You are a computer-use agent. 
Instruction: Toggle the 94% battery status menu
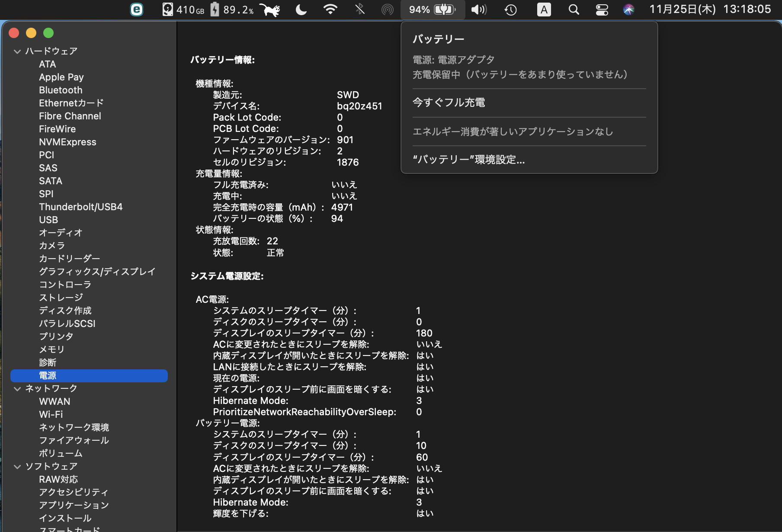(433, 10)
